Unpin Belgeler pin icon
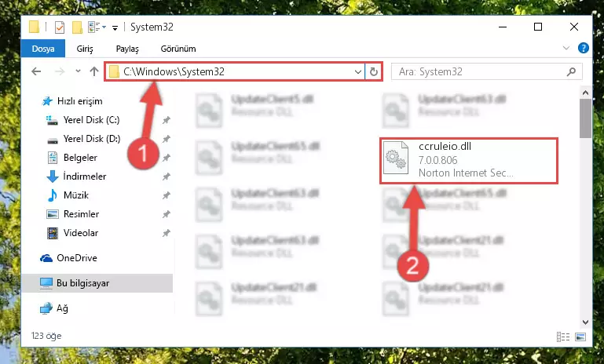 pos(166,158)
